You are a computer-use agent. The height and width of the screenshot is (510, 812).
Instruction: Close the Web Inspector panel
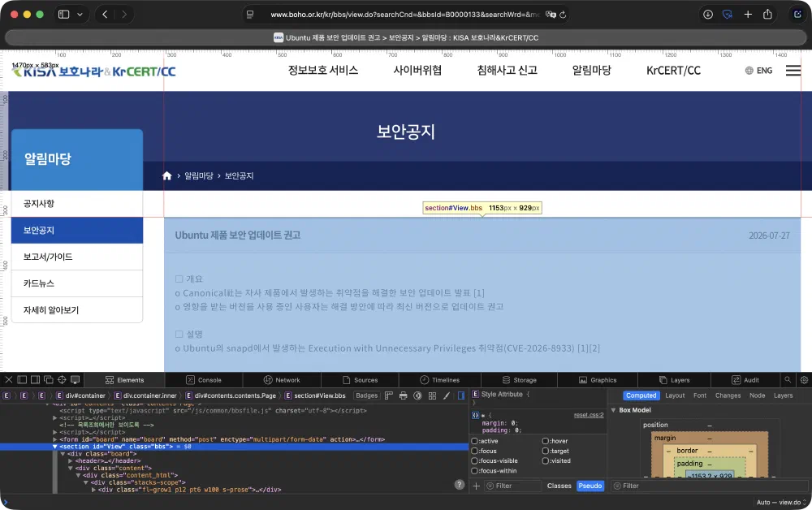9,379
